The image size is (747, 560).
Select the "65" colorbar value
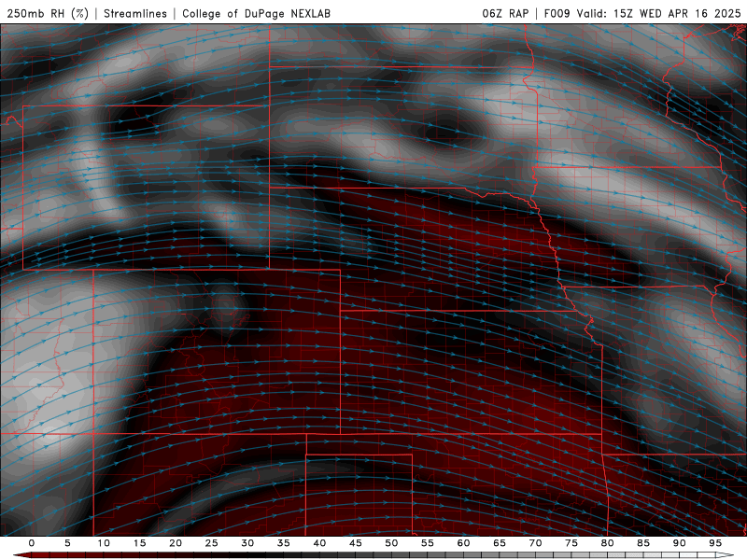pyautogui.click(x=500, y=543)
